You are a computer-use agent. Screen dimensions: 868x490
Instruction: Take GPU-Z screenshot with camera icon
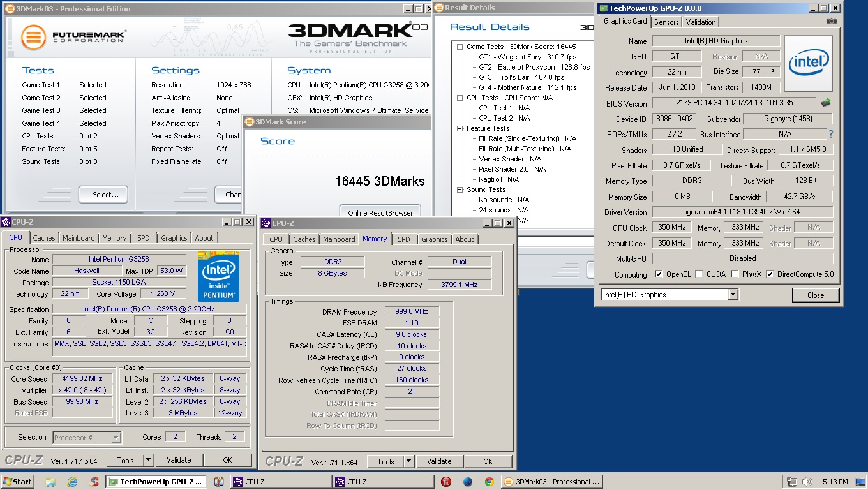(831, 21)
